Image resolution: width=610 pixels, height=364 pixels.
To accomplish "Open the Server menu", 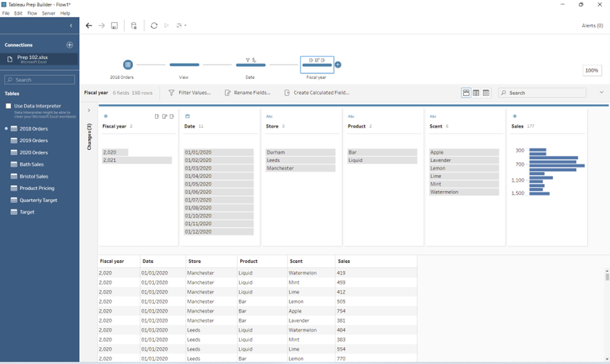I will coord(49,13).
